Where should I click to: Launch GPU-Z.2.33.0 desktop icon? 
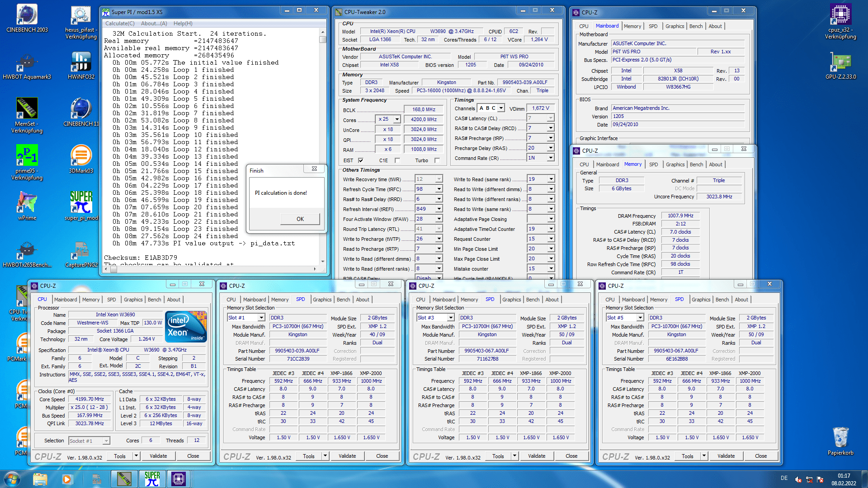(840, 66)
